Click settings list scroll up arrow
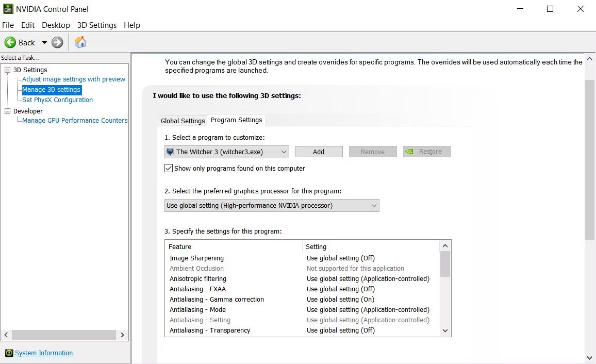 point(445,246)
